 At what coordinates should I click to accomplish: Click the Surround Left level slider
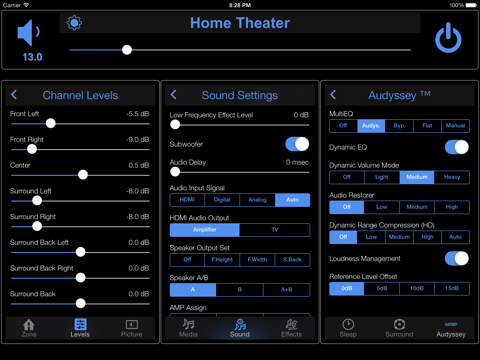[80, 201]
